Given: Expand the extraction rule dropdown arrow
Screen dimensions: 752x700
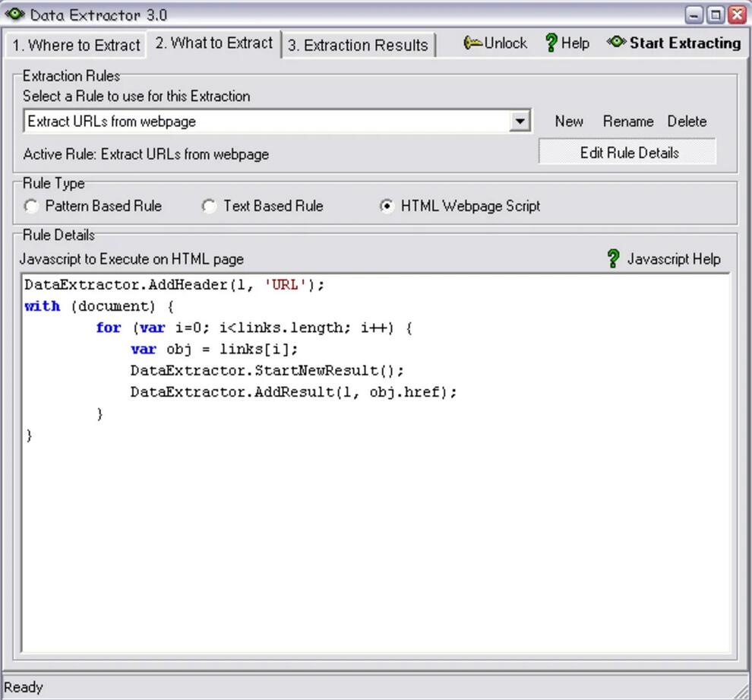Looking at the screenshot, I should click(520, 121).
